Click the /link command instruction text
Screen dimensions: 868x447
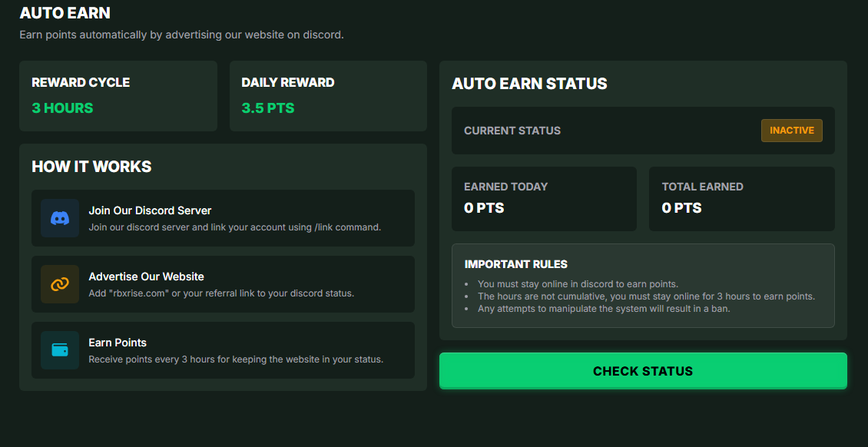(x=234, y=227)
